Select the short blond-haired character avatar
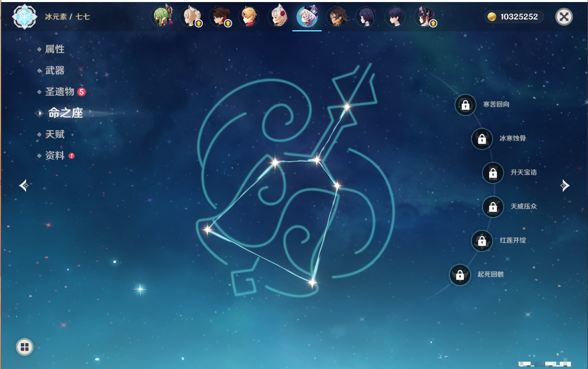This screenshot has height=369, width=588. click(249, 16)
